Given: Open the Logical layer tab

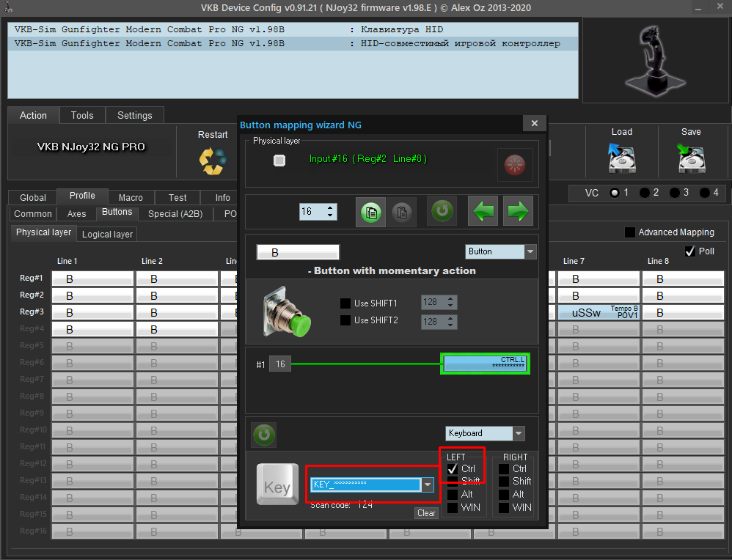Looking at the screenshot, I should (x=107, y=235).
